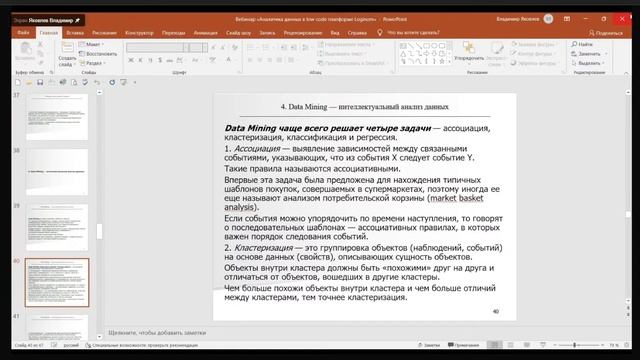Toggle the Примечания comments pane button

pos(463,345)
